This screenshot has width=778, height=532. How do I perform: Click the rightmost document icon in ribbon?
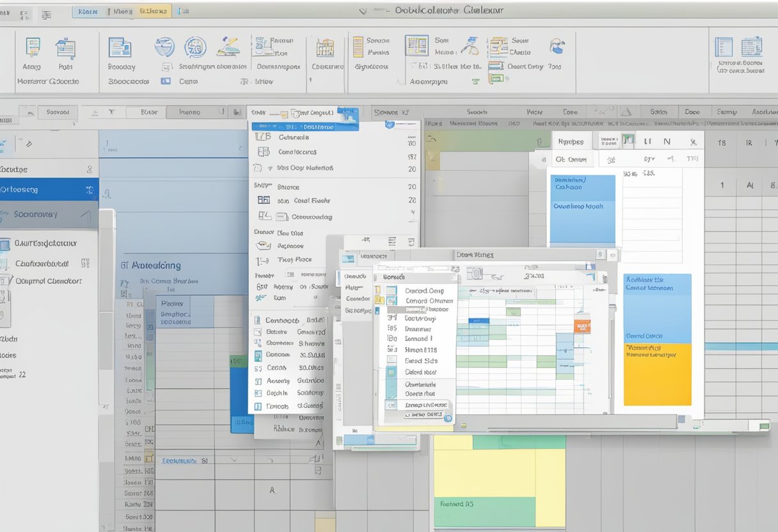point(751,47)
